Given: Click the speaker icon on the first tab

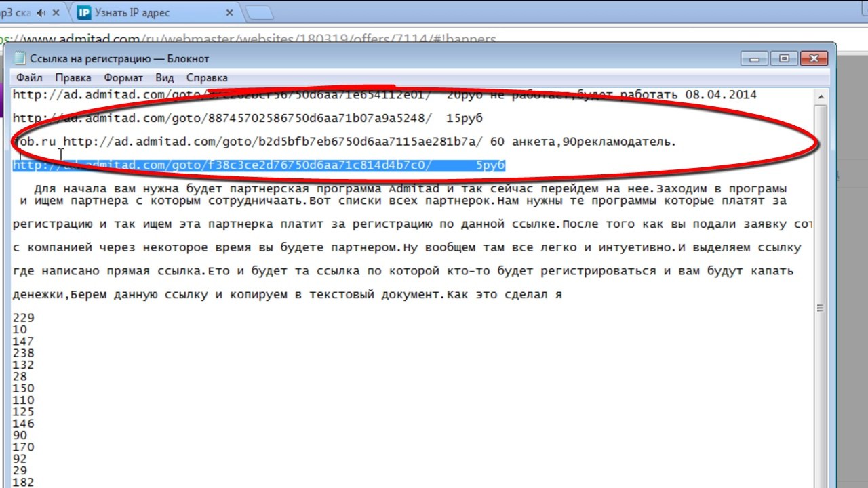Looking at the screenshot, I should [x=42, y=13].
